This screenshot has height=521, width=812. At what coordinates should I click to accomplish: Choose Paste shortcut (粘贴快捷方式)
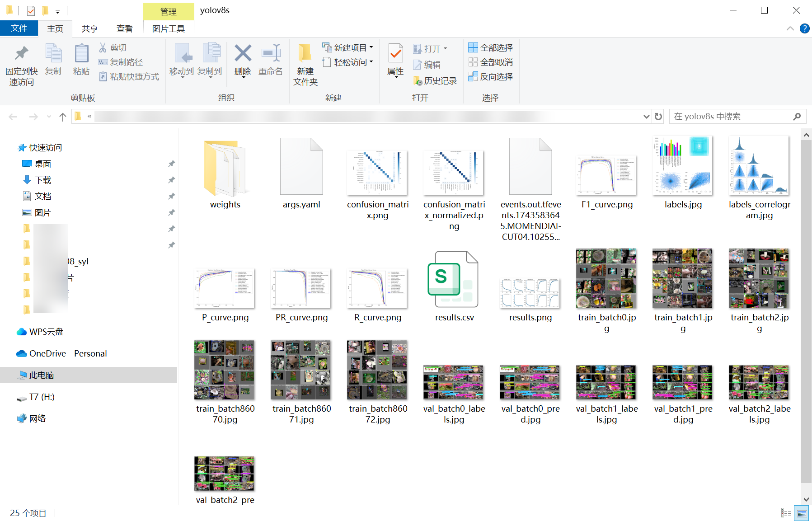129,76
